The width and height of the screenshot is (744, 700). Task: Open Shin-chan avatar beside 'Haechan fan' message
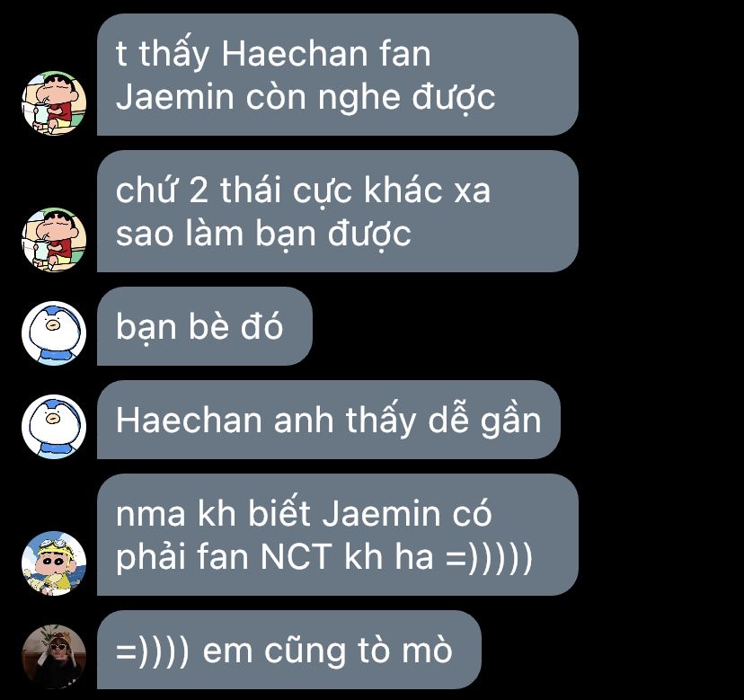[54, 103]
